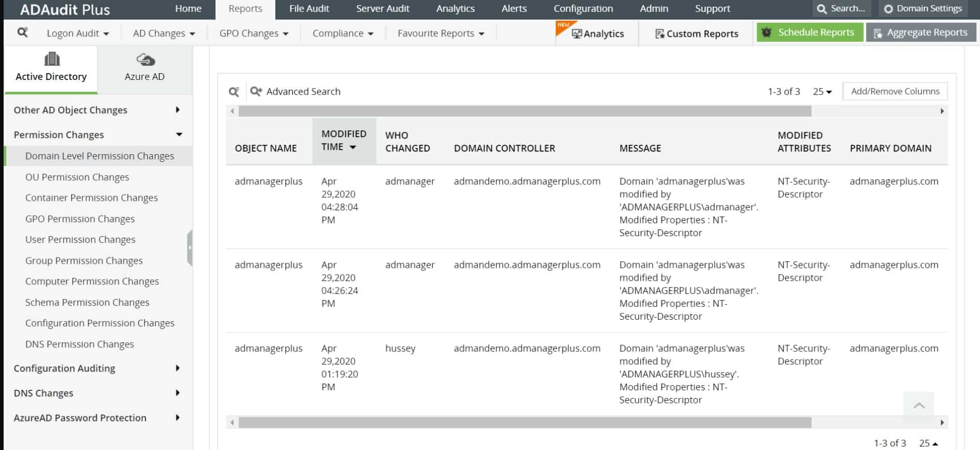Click the Domain Settings gear icon
The image size is (980, 450).
(889, 9)
